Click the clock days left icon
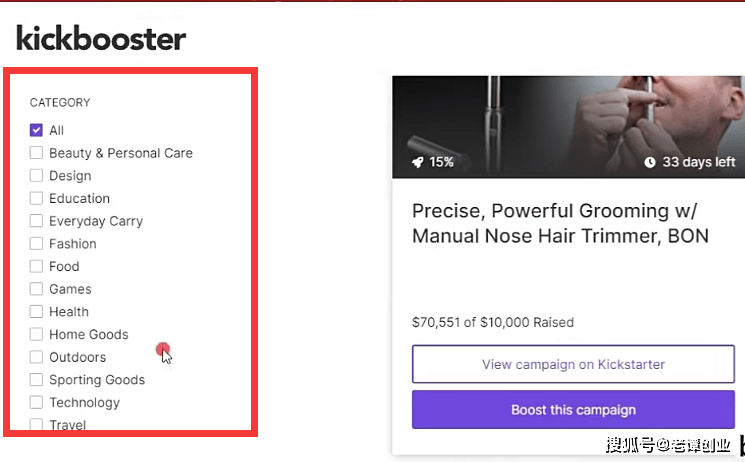Screen dimensions: 745x462 (650, 162)
